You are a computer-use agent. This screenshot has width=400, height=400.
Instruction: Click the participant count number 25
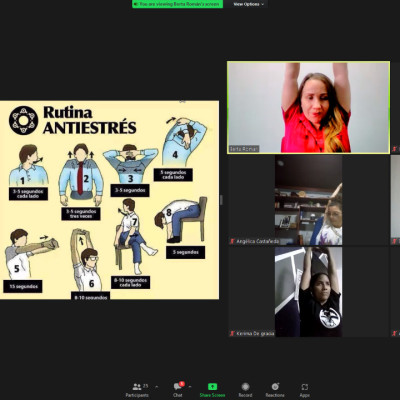click(145, 386)
